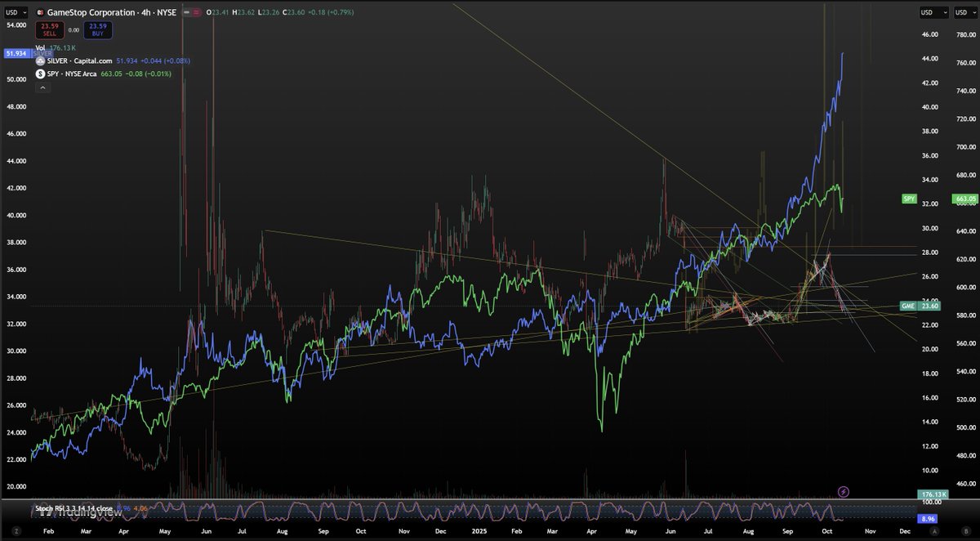
Task: Click the GameStop logo icon beside the title
Action: (x=40, y=12)
